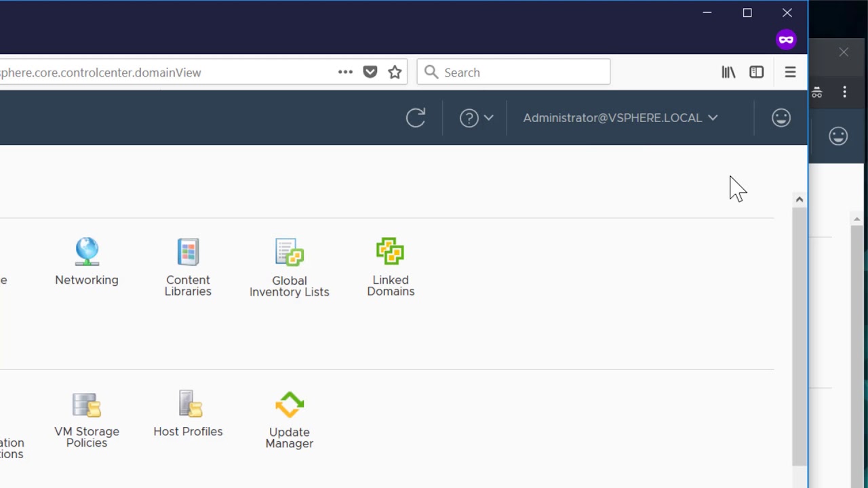
Task: Open the Networking shortcut
Action: [x=87, y=261]
